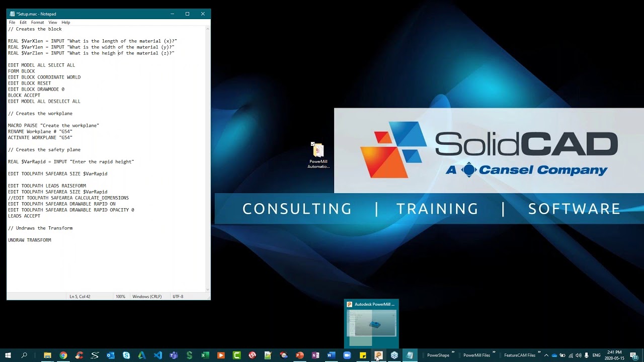Open OneDrive cloud tray icon
Viewport: 644px width, 362px height.
tap(554, 355)
